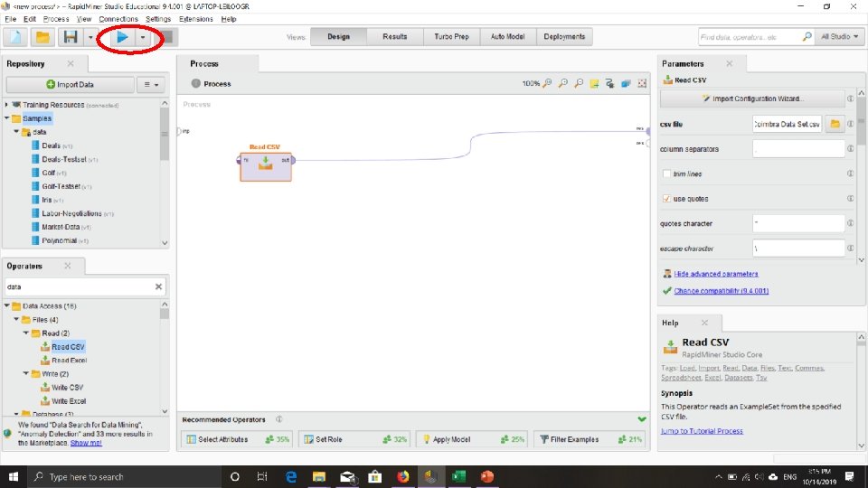
Task: Open the All Studio search scope dropdown
Action: (x=839, y=36)
